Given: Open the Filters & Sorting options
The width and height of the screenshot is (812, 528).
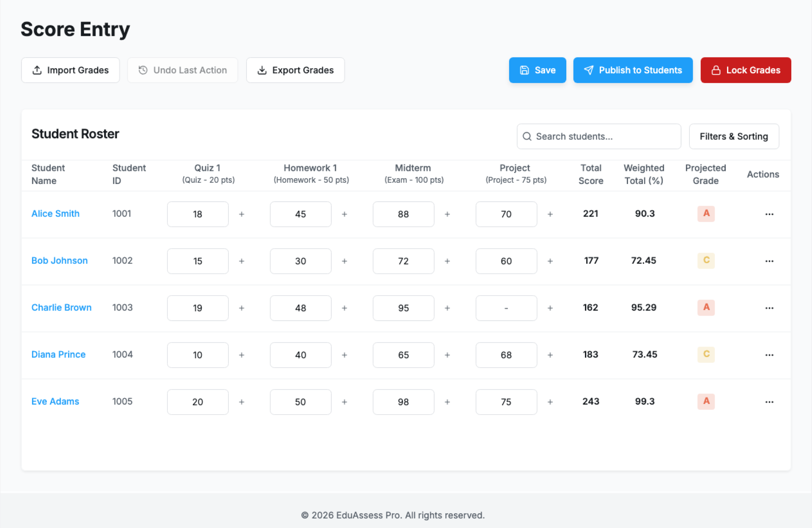Looking at the screenshot, I should pos(733,136).
